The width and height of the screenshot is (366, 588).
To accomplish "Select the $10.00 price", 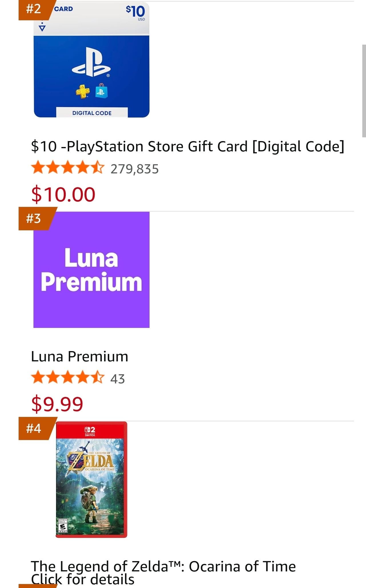I will (x=63, y=194).
